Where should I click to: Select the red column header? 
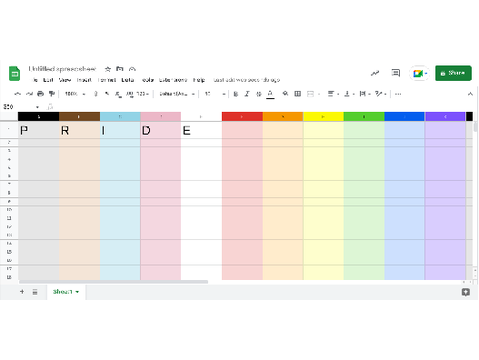[x=242, y=117]
